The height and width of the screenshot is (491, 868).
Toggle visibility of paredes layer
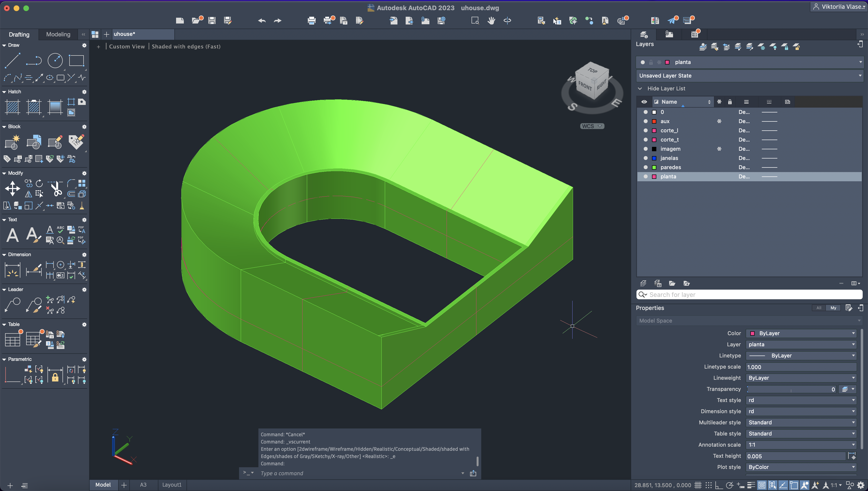(645, 167)
